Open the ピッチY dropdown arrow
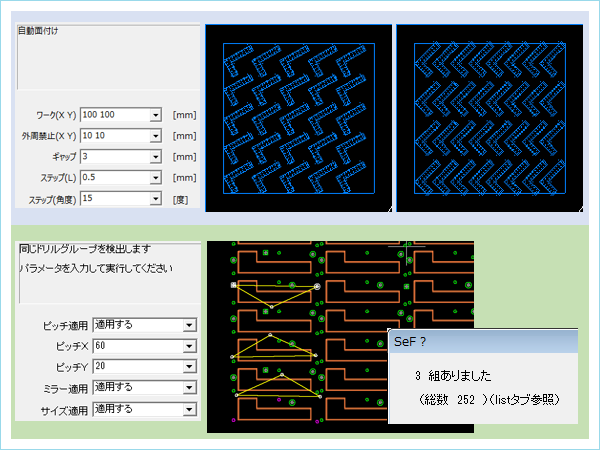This screenshot has height=450, width=600. 188,367
